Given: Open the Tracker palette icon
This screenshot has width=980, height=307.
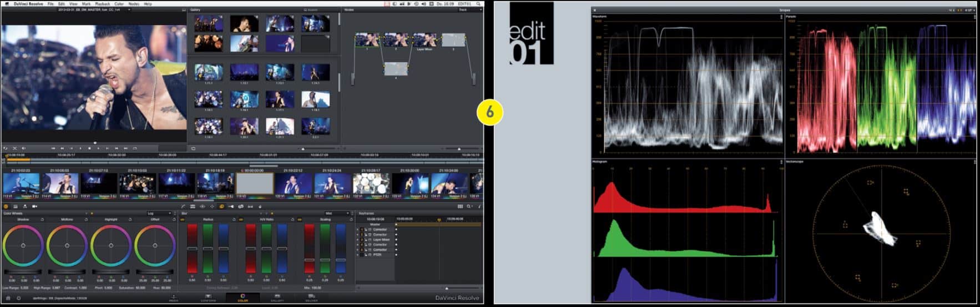Looking at the screenshot, I should pos(212,207).
